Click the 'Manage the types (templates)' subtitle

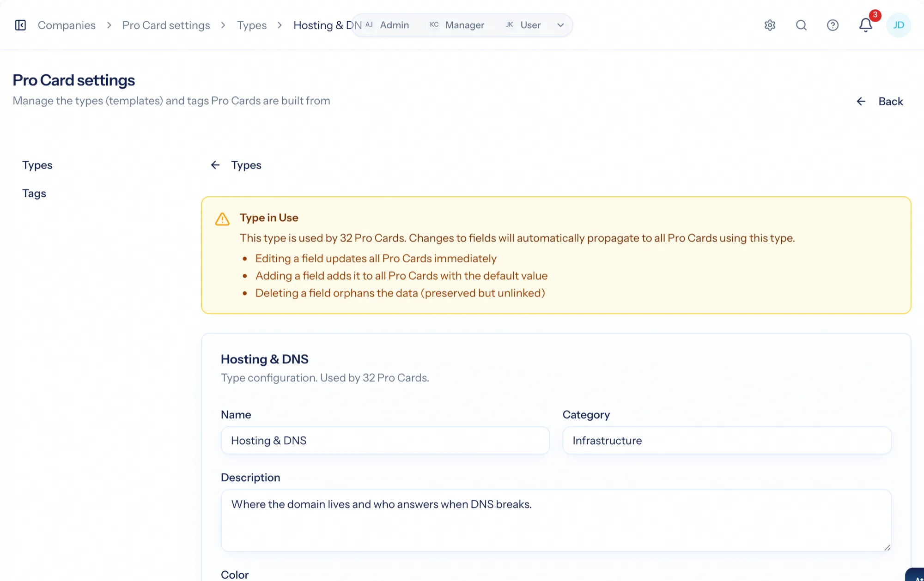click(x=171, y=101)
